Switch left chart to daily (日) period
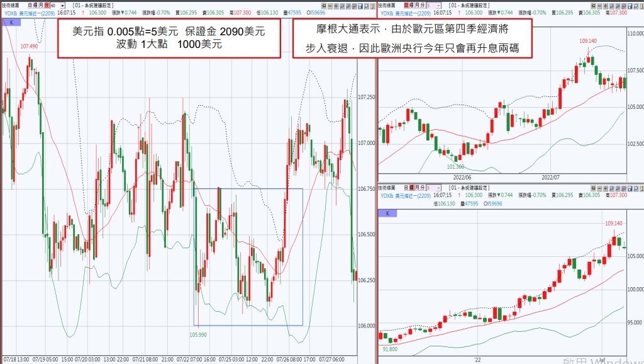 pyautogui.click(x=30, y=5)
